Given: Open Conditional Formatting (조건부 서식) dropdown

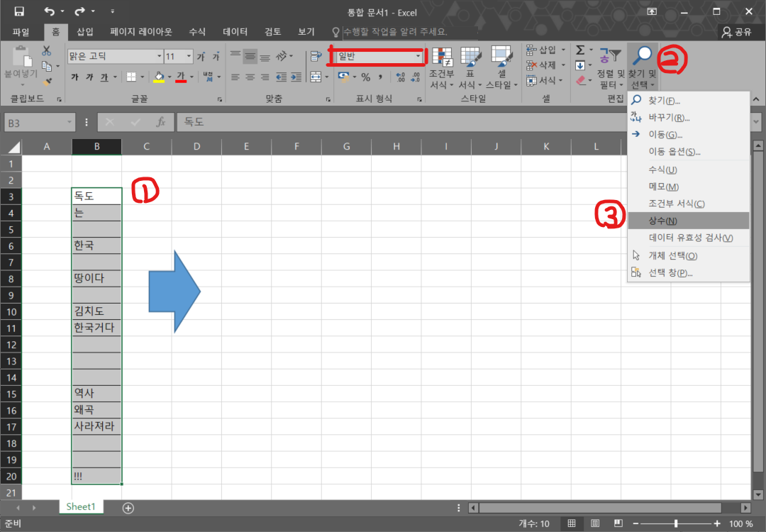Looking at the screenshot, I should coord(442,68).
